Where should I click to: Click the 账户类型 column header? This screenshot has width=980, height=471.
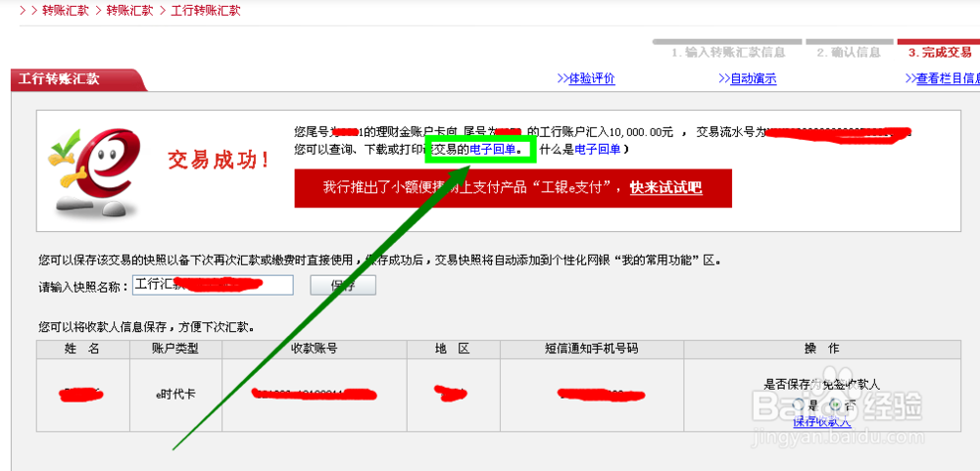coord(175,350)
